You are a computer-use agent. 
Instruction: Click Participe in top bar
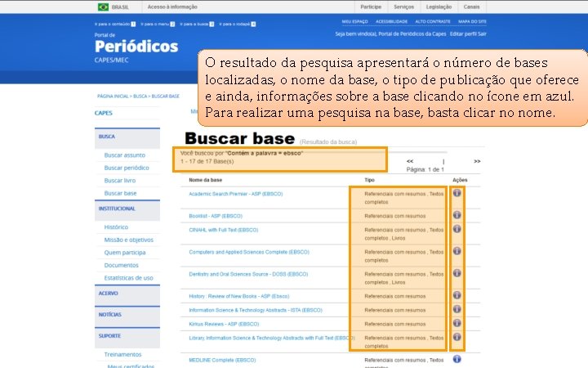[x=371, y=7]
